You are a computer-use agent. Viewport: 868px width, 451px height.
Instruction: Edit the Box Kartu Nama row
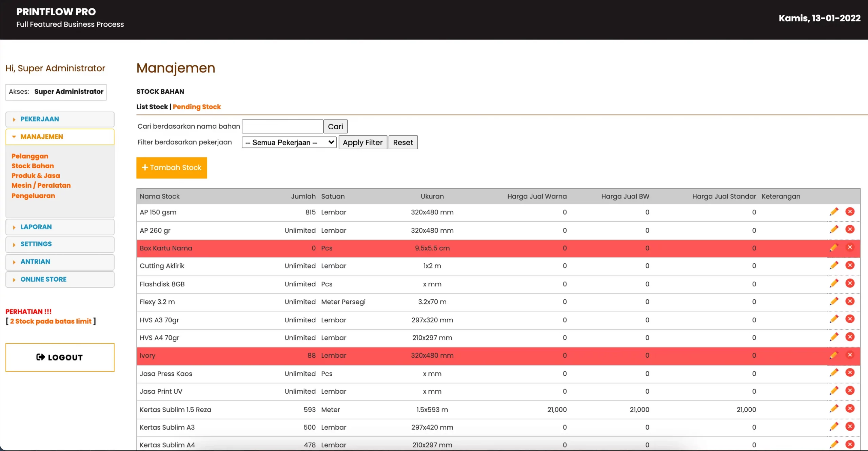click(x=834, y=248)
